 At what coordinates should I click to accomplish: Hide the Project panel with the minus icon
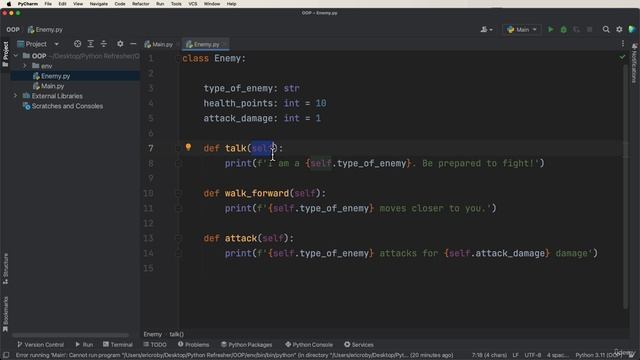coord(133,44)
